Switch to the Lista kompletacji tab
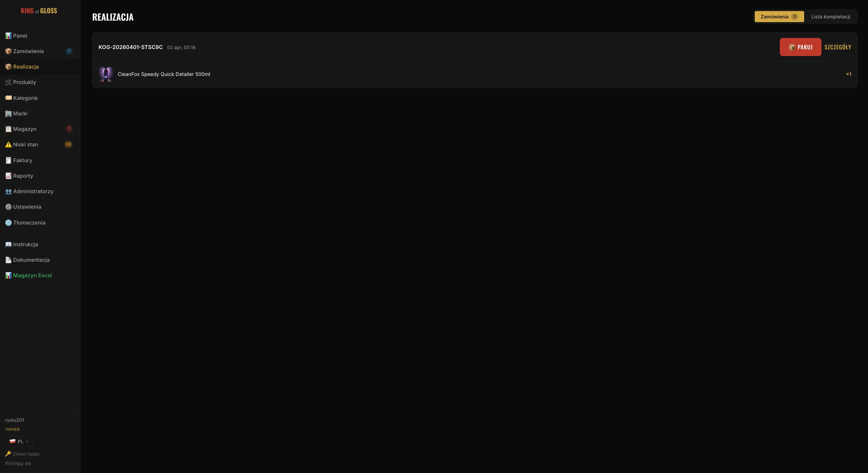 pyautogui.click(x=830, y=17)
